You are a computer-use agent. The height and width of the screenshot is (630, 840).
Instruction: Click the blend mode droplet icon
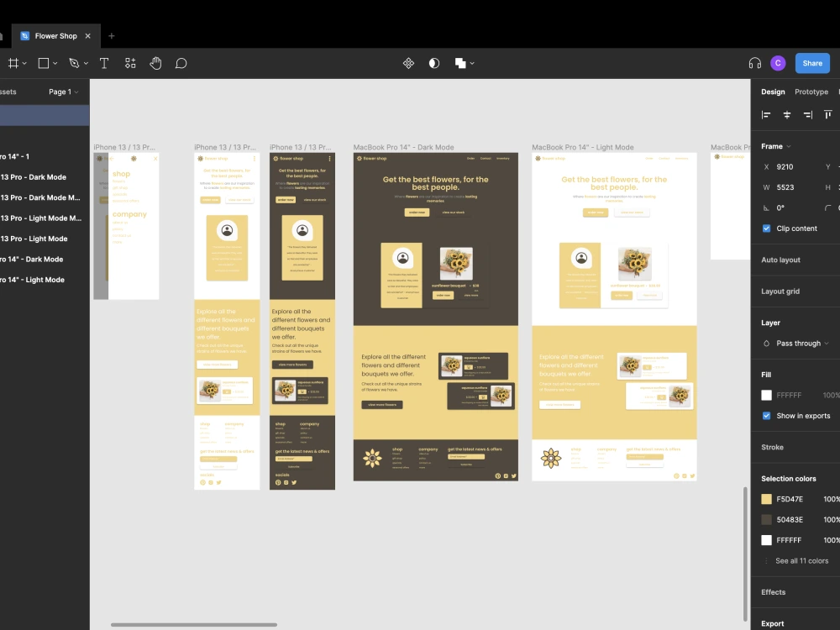tap(766, 344)
